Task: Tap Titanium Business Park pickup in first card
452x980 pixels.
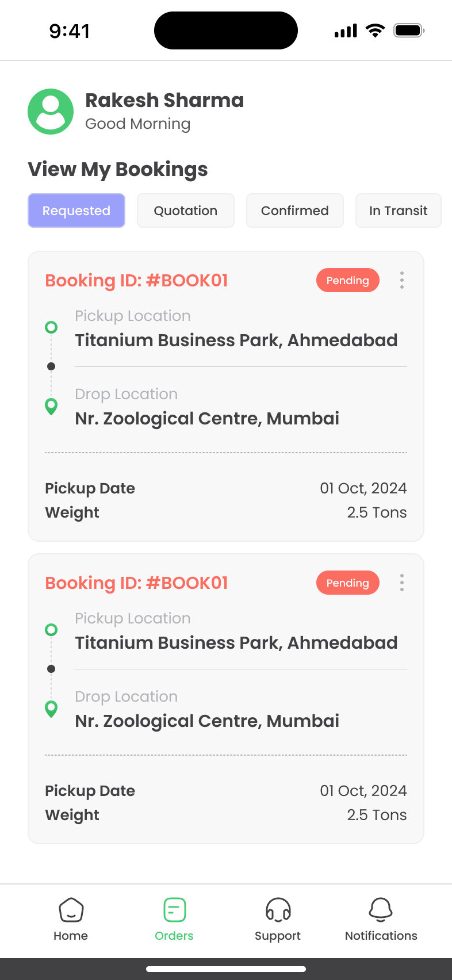Action: click(x=236, y=340)
